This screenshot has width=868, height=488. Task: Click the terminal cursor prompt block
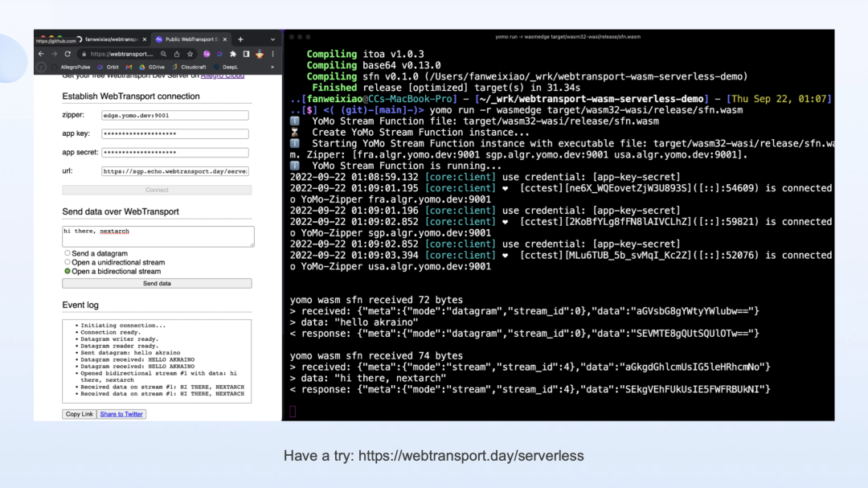293,412
